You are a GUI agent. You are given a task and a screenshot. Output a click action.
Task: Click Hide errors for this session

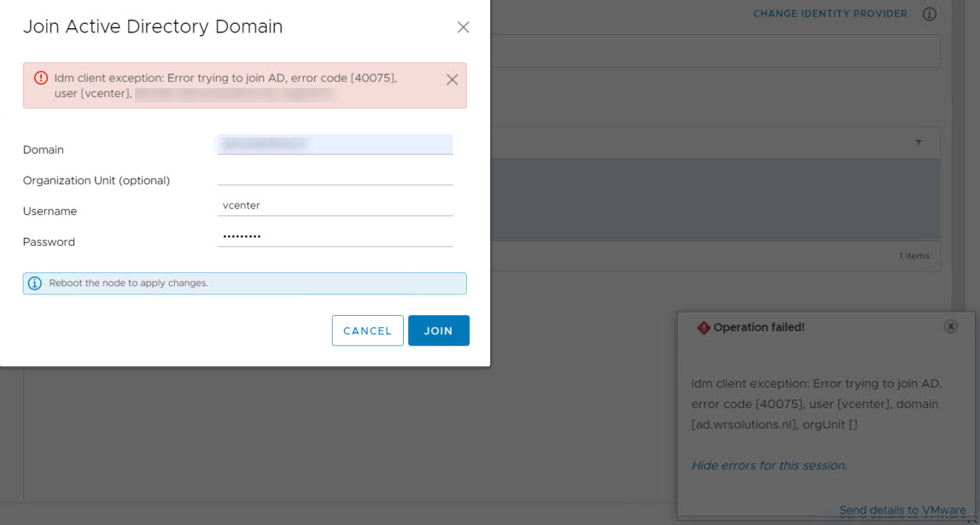click(x=769, y=465)
